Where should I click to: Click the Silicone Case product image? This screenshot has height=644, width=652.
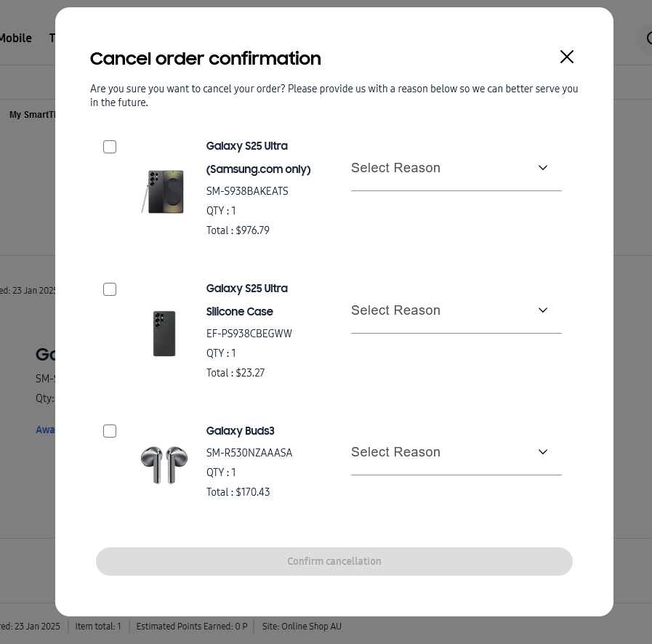click(x=164, y=334)
